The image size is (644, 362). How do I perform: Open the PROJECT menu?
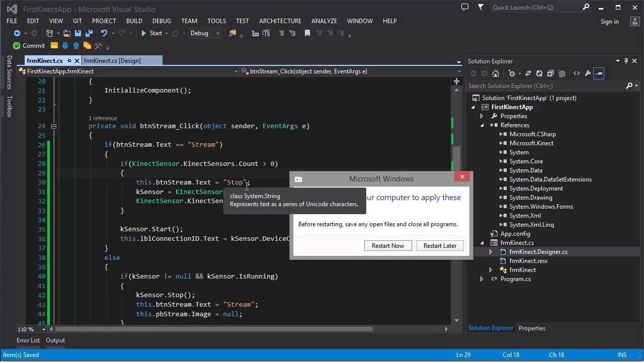(x=104, y=21)
